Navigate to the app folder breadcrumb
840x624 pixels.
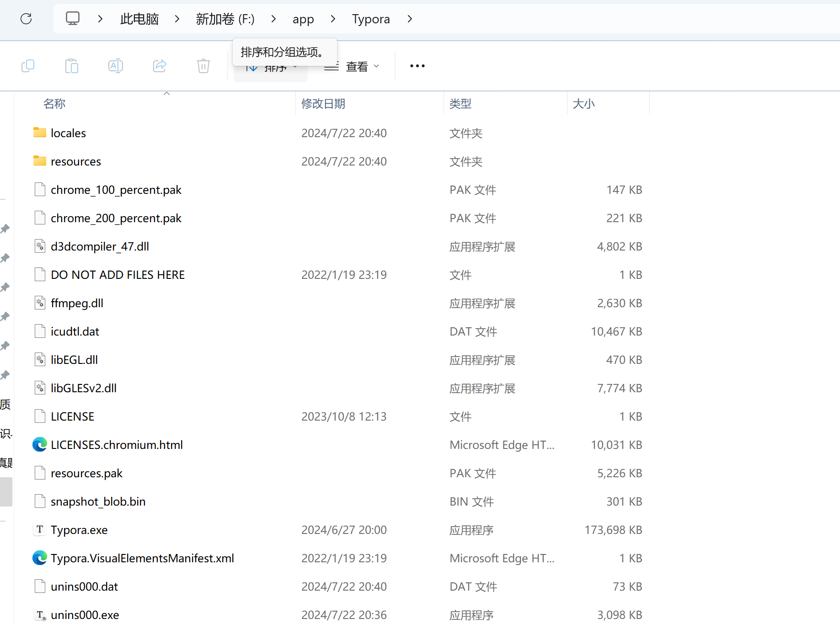(303, 19)
